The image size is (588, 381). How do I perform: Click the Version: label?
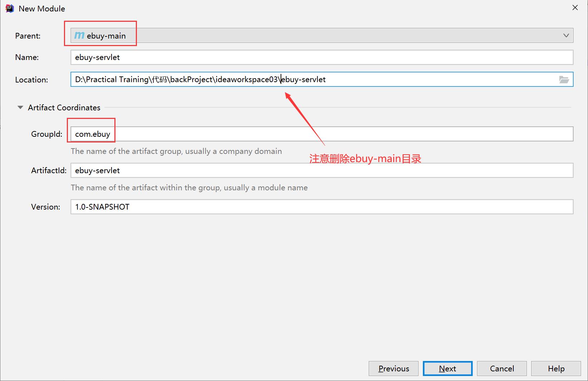pyautogui.click(x=45, y=207)
